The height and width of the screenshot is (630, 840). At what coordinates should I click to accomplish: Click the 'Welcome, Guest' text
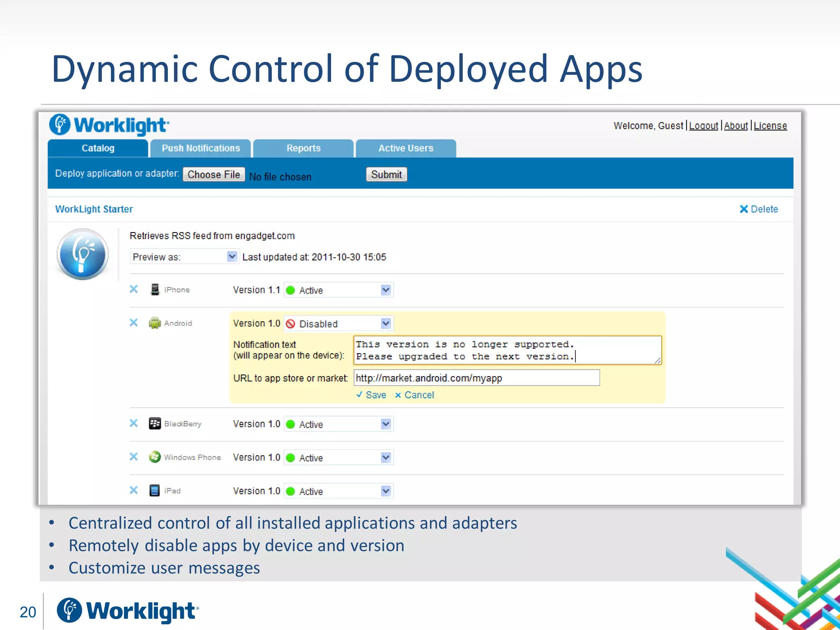(648, 126)
